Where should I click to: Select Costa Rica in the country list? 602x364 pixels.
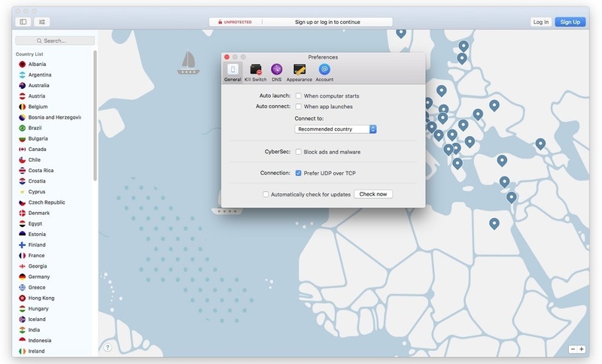click(x=41, y=171)
